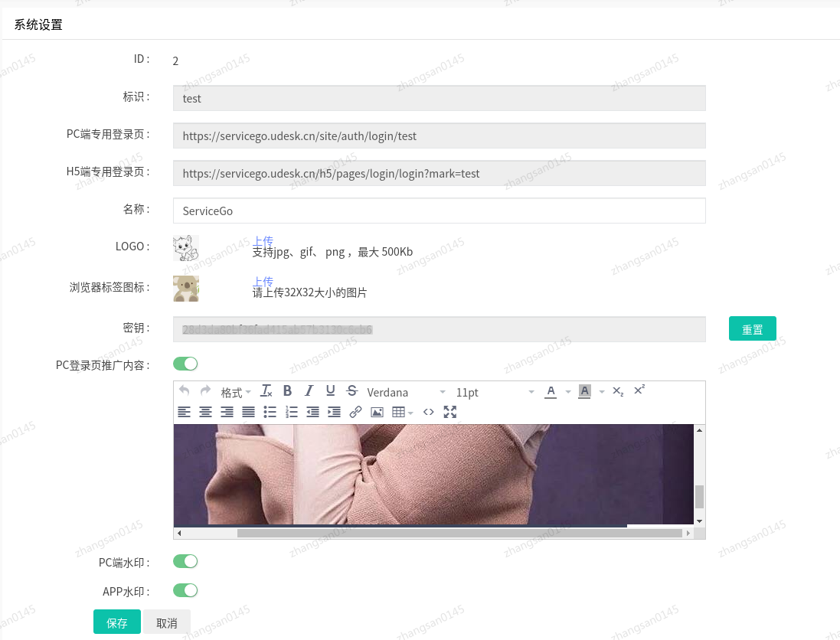Expand the 格式 paragraph format dropdown
The image size is (840, 640).
(234, 392)
